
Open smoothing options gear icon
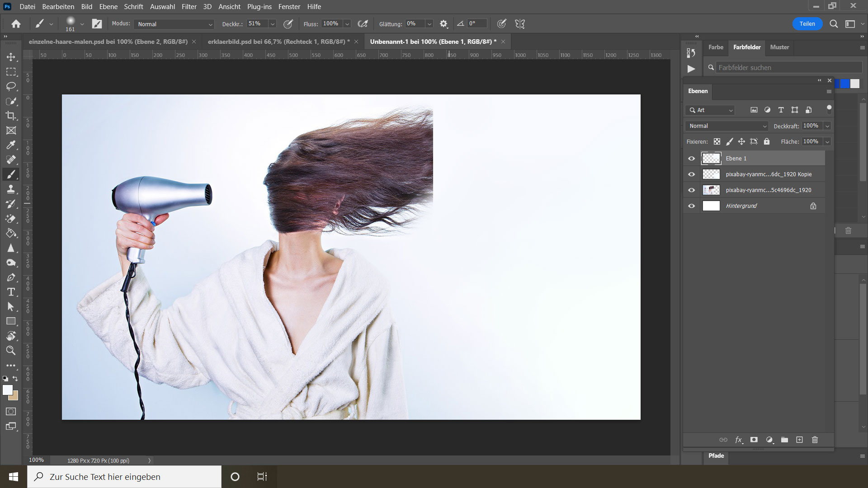point(443,24)
